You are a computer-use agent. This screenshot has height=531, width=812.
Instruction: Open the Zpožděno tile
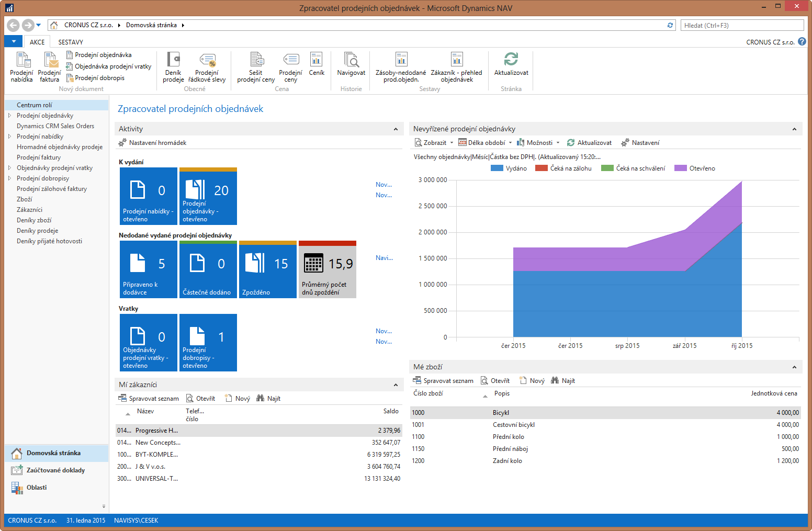268,269
